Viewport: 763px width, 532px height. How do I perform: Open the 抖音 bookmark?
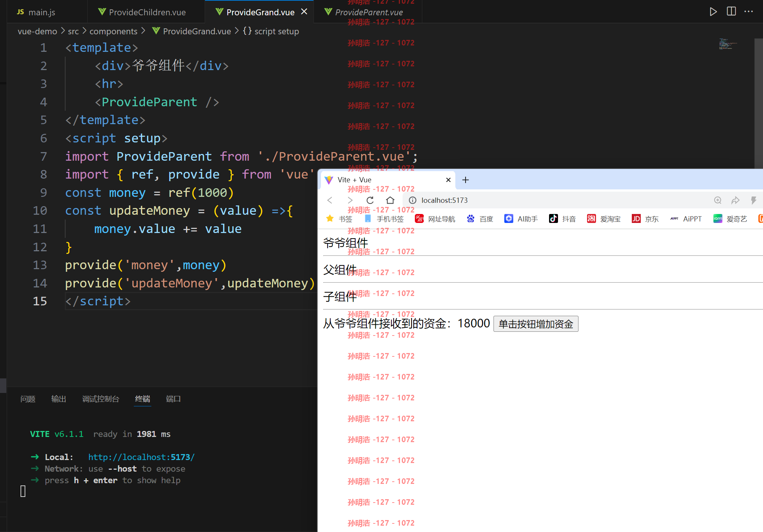(562, 219)
